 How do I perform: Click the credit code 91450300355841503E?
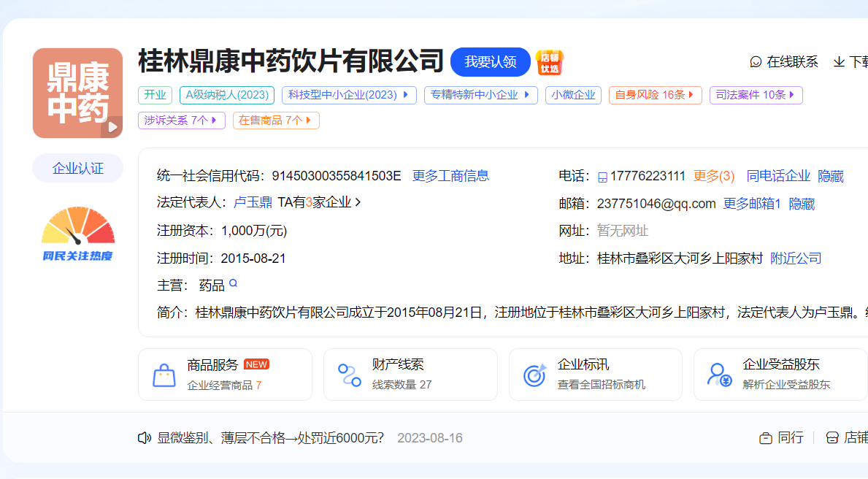coord(336,176)
